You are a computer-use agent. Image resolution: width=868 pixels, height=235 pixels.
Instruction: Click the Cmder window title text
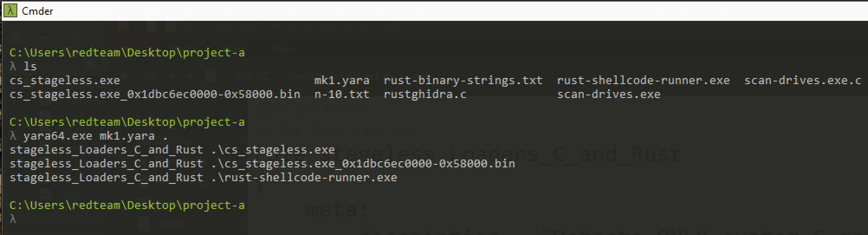37,11
